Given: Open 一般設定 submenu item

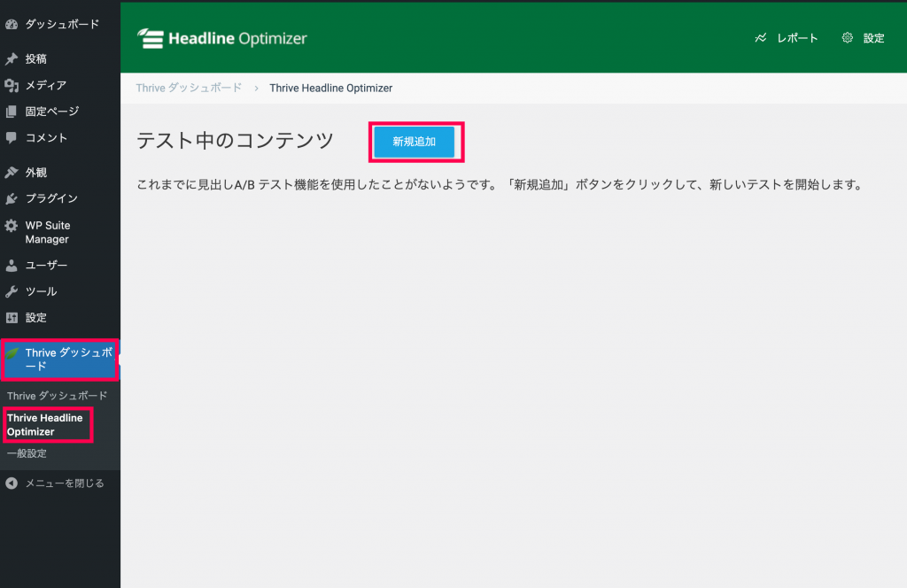Looking at the screenshot, I should [x=27, y=454].
